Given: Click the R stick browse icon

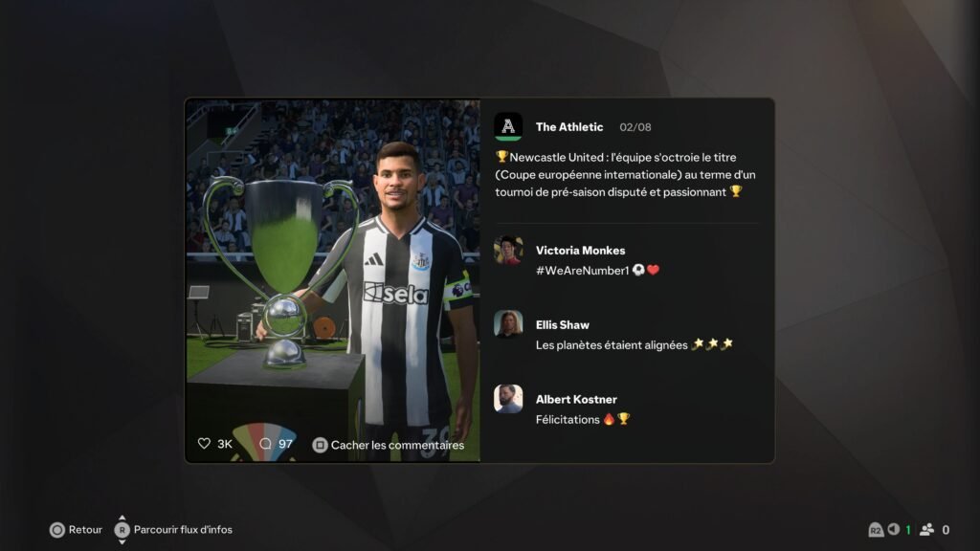Looking at the screenshot, I should click(122, 530).
